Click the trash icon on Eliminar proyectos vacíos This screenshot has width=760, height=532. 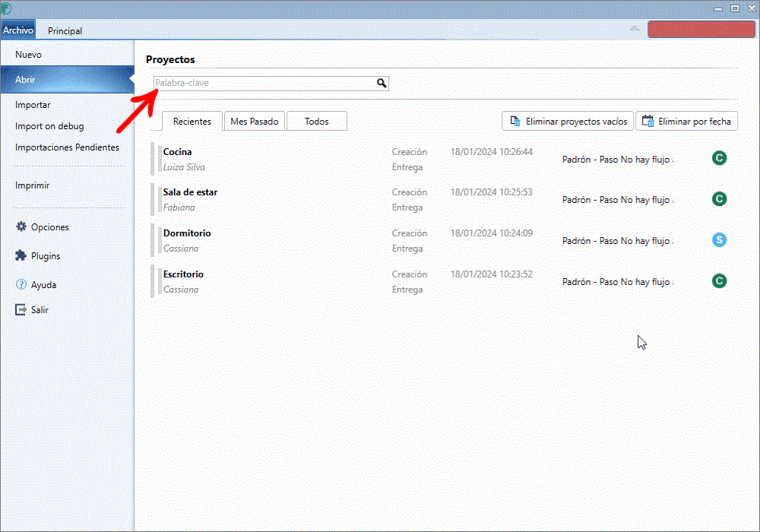tap(515, 121)
